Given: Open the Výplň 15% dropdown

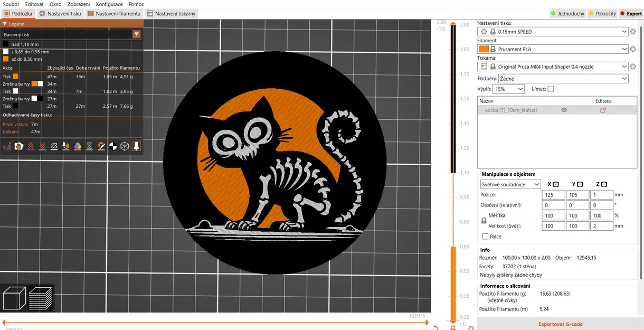Looking at the screenshot, I should pos(508,89).
